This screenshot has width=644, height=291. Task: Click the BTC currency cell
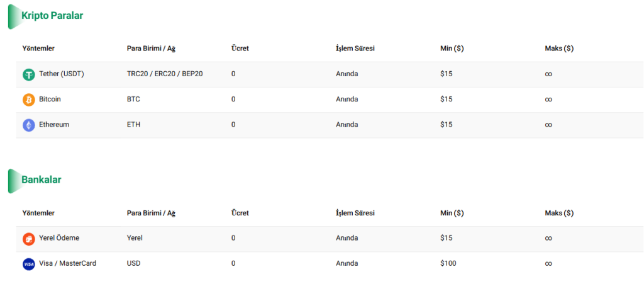pyautogui.click(x=133, y=100)
